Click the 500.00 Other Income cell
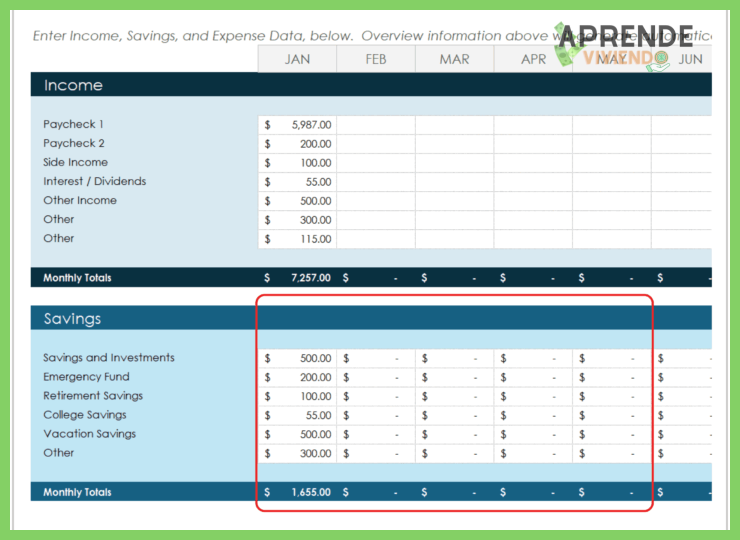 (297, 201)
